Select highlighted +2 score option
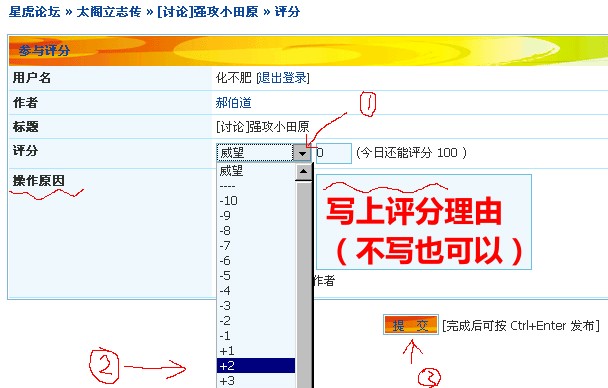The image size is (608, 388). 256,366
